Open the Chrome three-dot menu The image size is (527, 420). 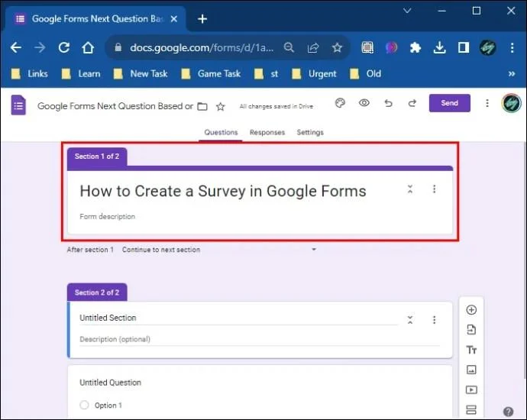(512, 47)
